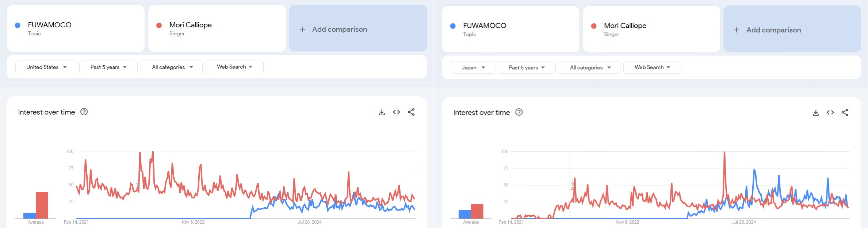Share the Japan interest over time chart

pyautogui.click(x=845, y=113)
